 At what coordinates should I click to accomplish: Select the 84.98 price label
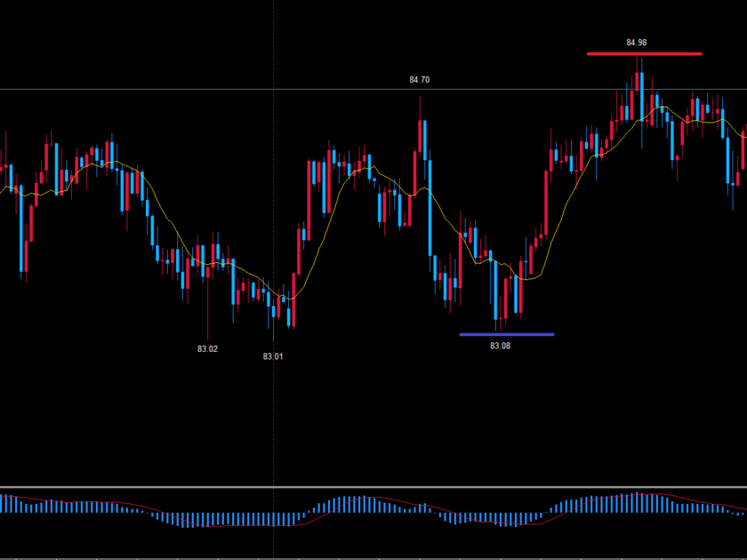coord(636,42)
